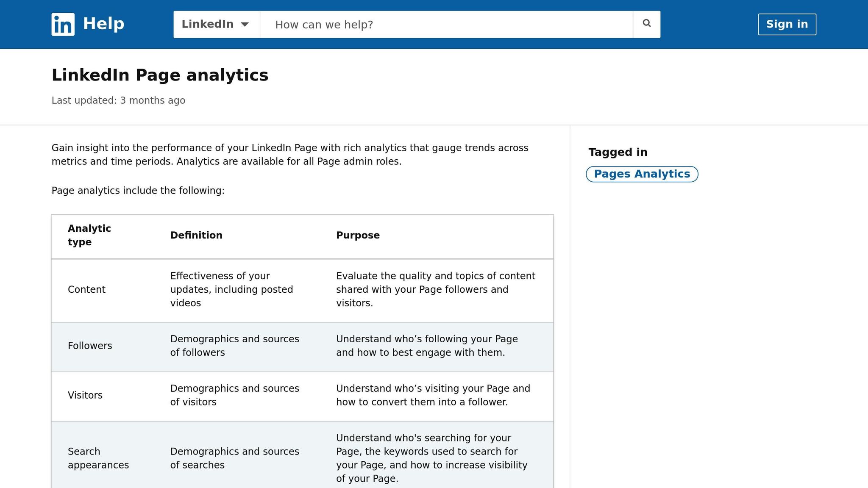Select the Definition column header
The width and height of the screenshot is (868, 488).
[x=196, y=235]
